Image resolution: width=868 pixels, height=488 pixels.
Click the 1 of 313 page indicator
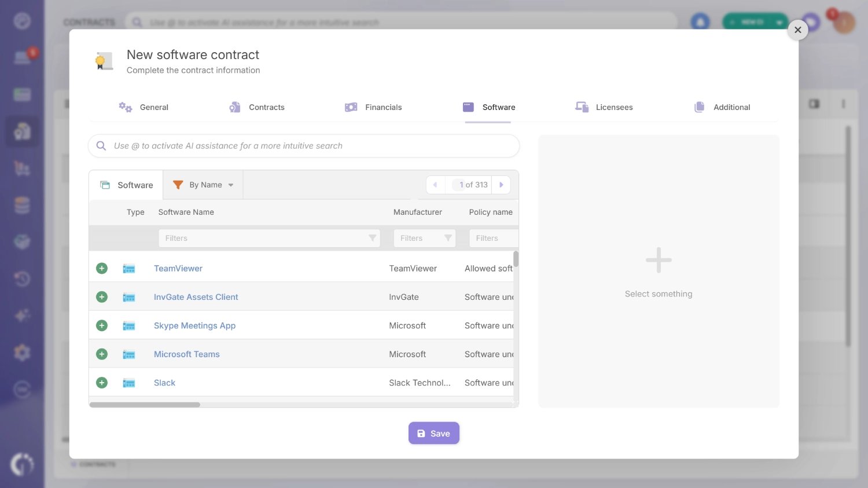(x=469, y=185)
